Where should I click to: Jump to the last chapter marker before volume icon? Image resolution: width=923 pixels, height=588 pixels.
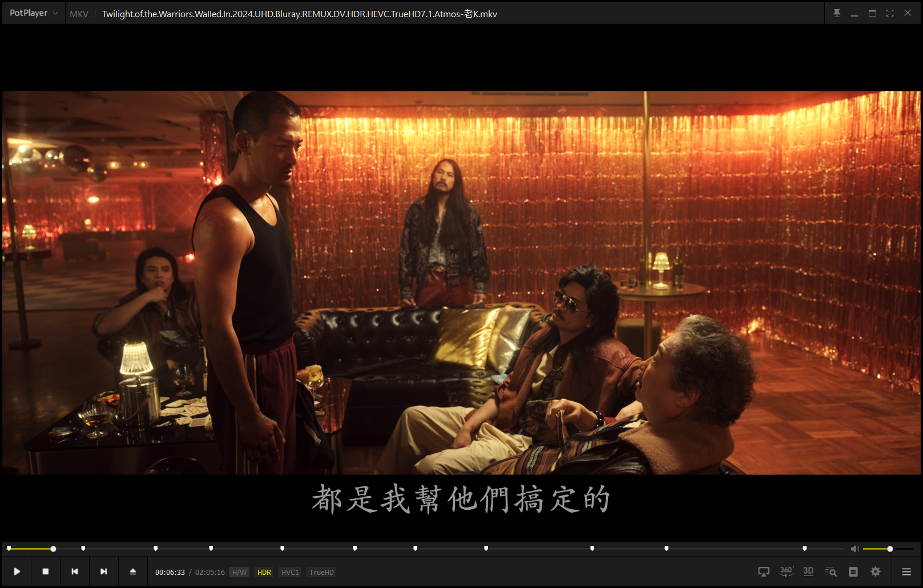coord(804,548)
